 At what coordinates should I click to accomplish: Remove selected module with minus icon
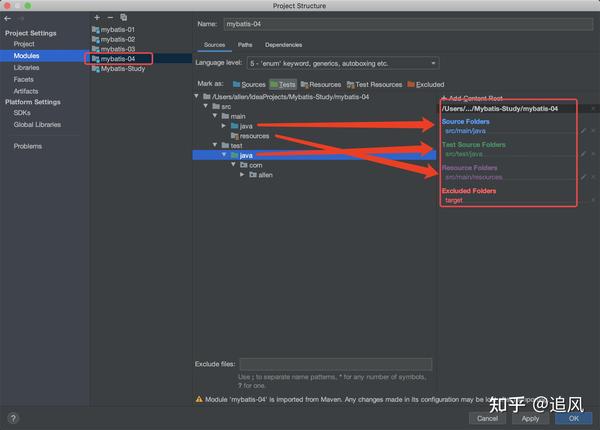110,17
